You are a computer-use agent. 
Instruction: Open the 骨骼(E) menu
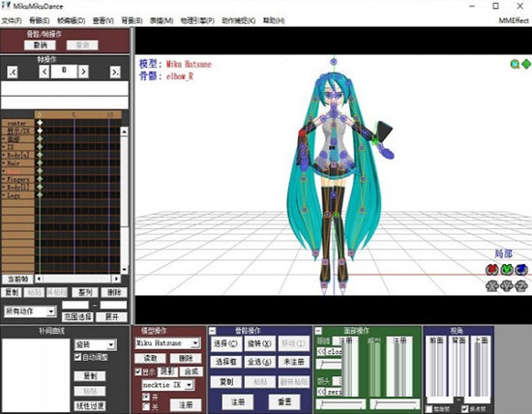pos(40,20)
